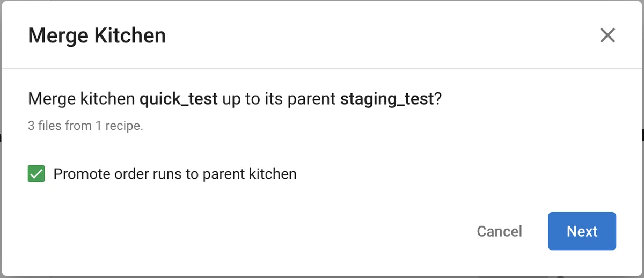
Task: Click the quick_test kitchen name
Action: click(x=178, y=99)
